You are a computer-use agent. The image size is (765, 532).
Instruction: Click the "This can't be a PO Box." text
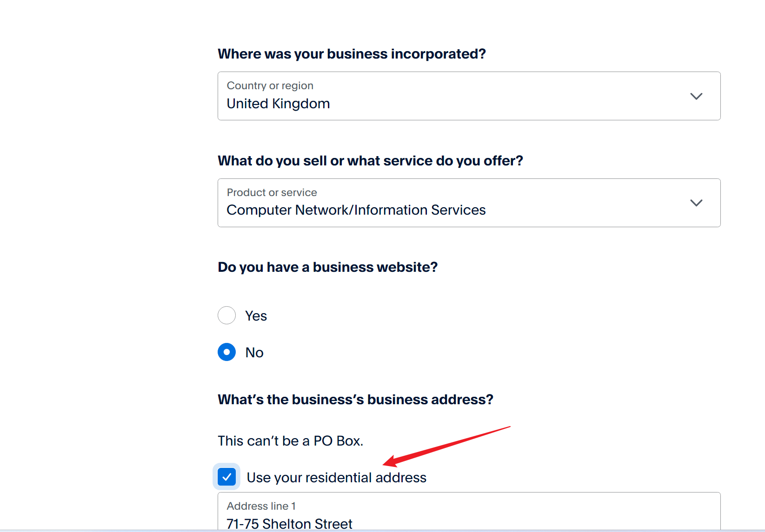tap(290, 441)
